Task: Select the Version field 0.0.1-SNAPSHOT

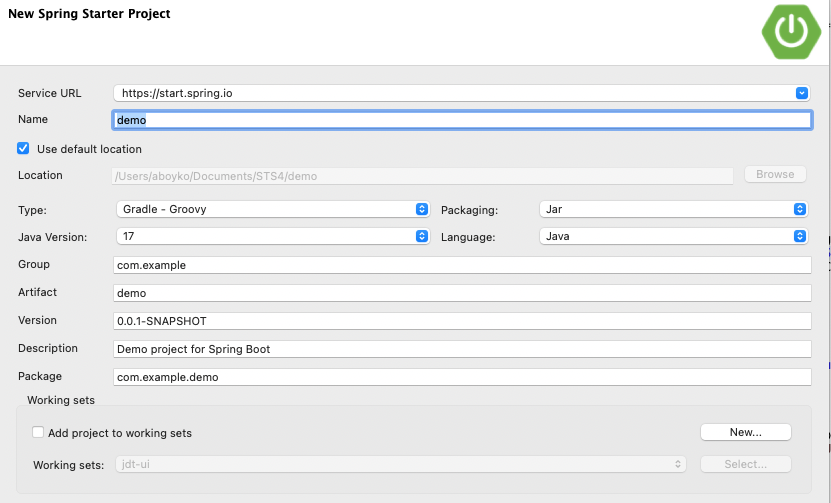Action: coord(460,321)
